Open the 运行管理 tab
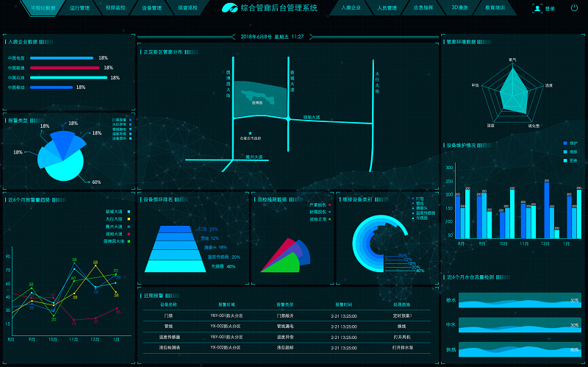This screenshot has width=588, height=367. (x=79, y=8)
